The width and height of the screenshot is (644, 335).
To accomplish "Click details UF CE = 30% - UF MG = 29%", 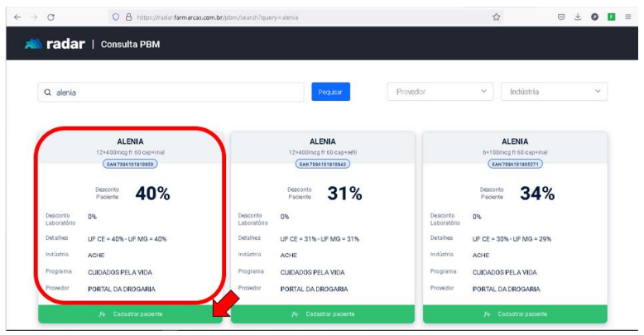I will tap(512, 239).
